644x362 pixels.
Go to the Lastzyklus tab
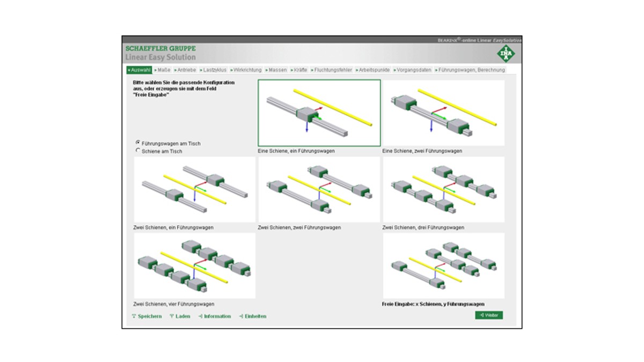tap(214, 70)
